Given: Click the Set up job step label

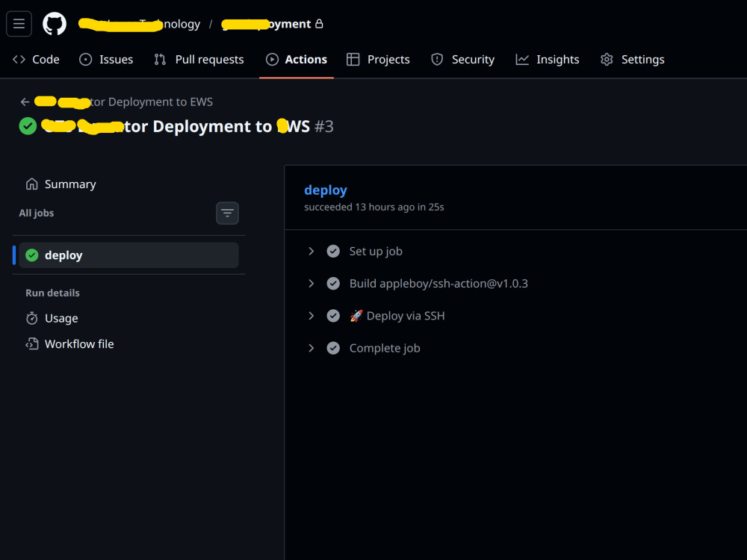Looking at the screenshot, I should click(x=376, y=251).
